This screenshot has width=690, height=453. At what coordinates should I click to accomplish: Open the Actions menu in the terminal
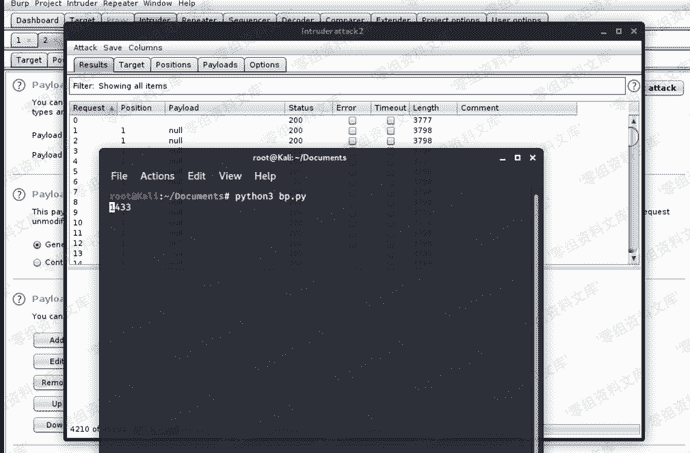(x=157, y=176)
